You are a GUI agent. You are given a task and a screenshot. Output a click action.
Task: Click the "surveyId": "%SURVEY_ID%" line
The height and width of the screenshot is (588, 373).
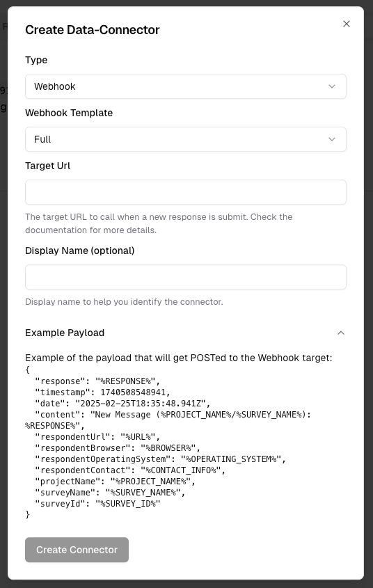(x=97, y=504)
